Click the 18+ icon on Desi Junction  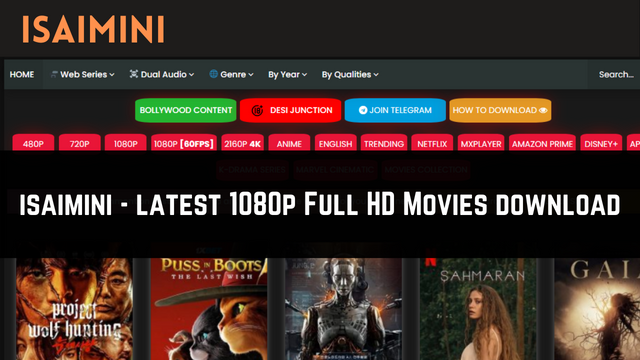257,110
